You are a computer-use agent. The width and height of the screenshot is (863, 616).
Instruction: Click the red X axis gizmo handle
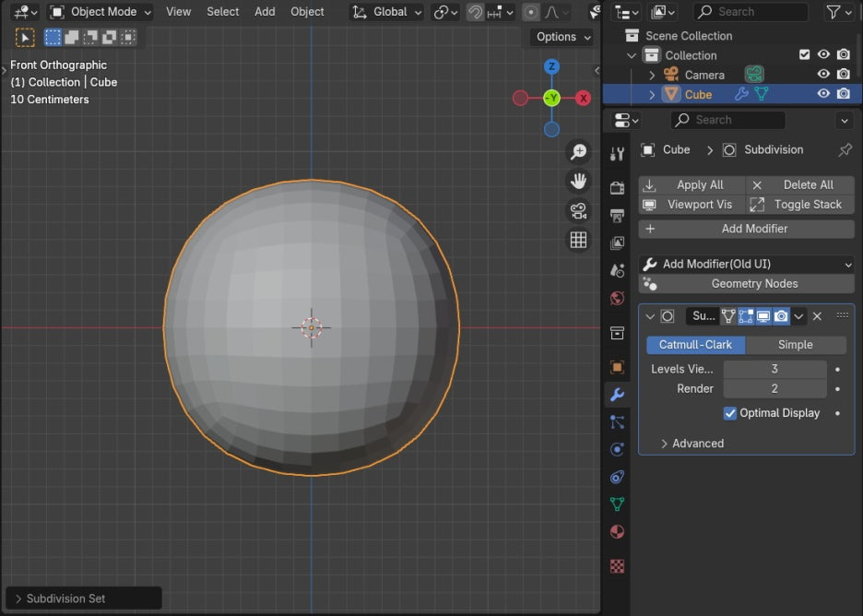(583, 98)
